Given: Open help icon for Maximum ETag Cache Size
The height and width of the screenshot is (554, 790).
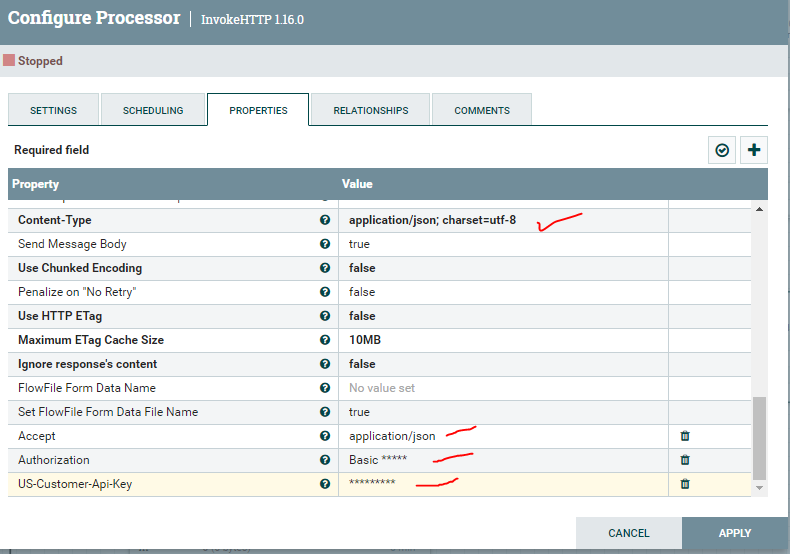Looking at the screenshot, I should [325, 340].
